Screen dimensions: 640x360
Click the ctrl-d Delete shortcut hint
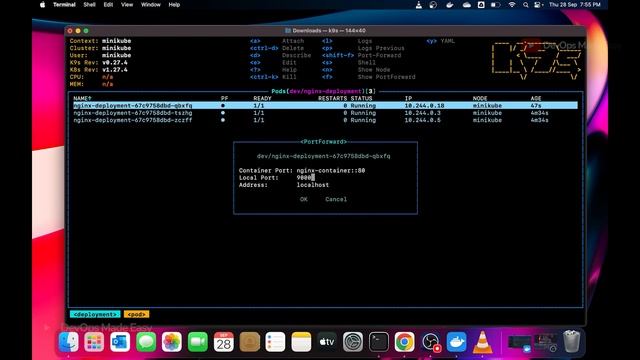(277, 48)
